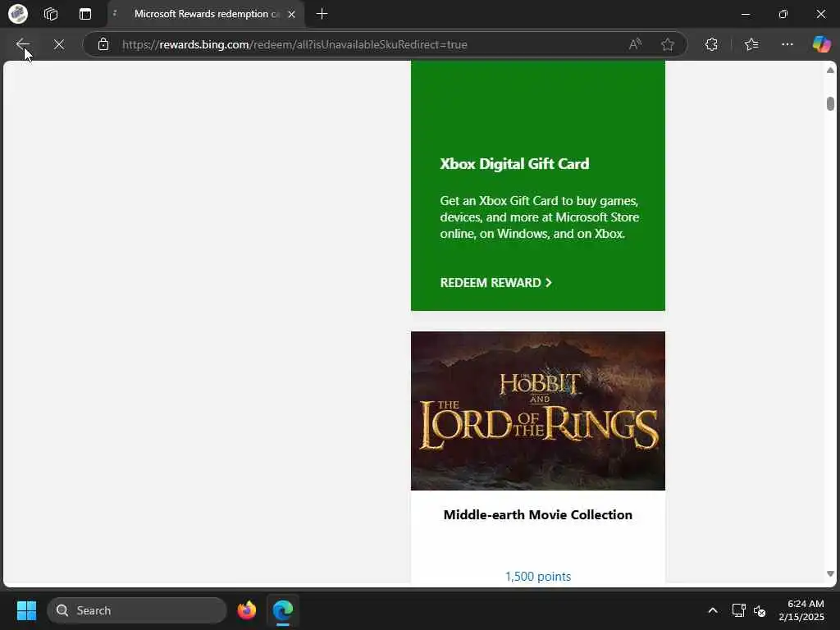Image resolution: width=840 pixels, height=630 pixels.
Task: Click the 1,500 points label
Action: [x=538, y=577]
